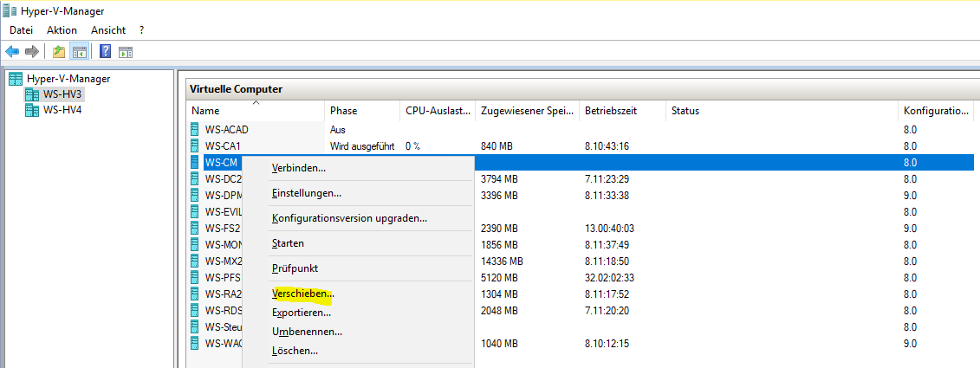This screenshot has height=368, width=980.
Task: Click the Up one level folder icon
Action: point(59,51)
